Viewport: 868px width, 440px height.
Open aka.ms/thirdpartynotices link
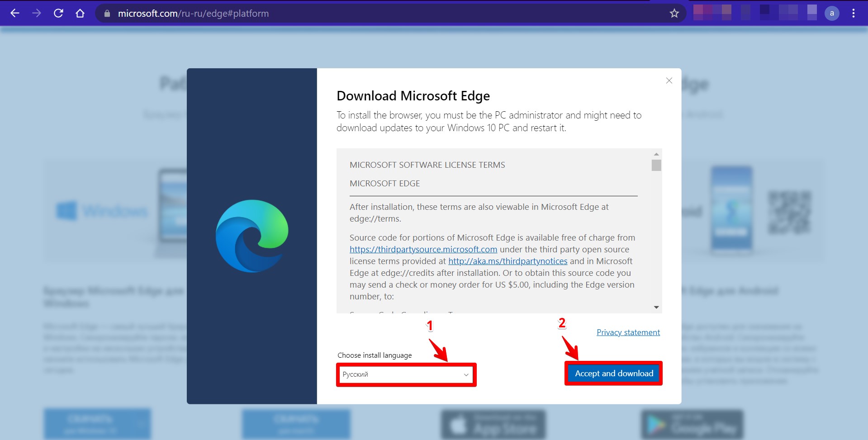pos(508,261)
